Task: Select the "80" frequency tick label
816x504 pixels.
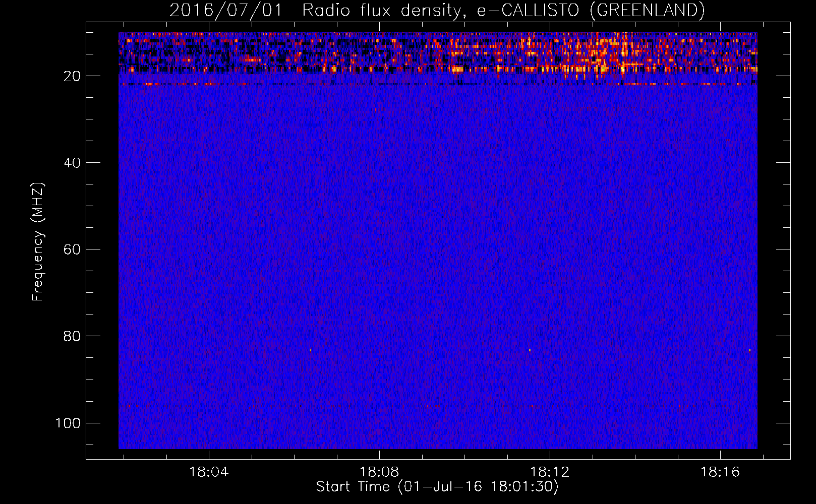Action: [x=72, y=336]
